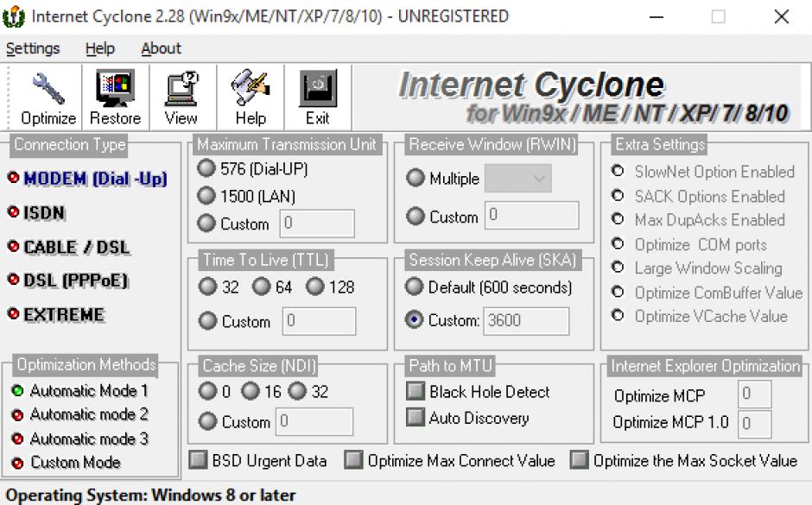This screenshot has width=812, height=505.
Task: Click the Optimize wrench icon
Action: click(x=48, y=88)
